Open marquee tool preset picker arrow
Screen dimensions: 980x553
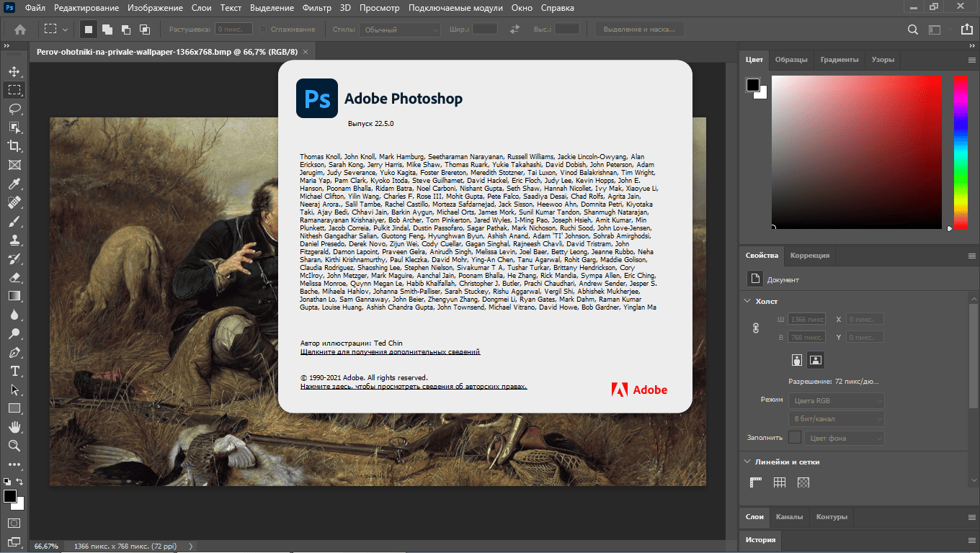point(66,30)
